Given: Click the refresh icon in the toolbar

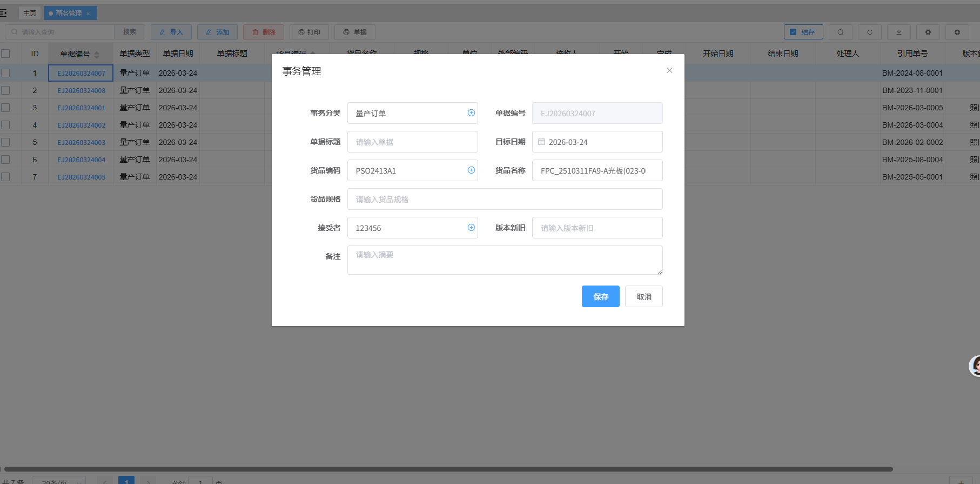Looking at the screenshot, I should [x=869, y=32].
